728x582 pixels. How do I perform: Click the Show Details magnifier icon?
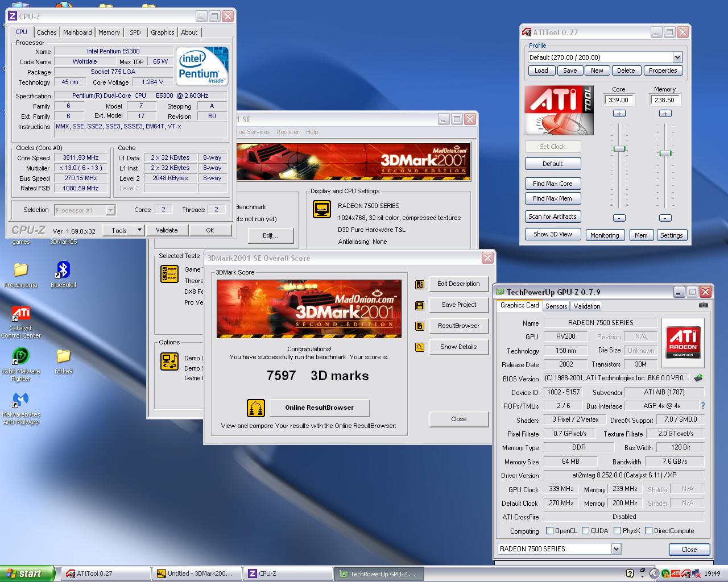pos(420,347)
